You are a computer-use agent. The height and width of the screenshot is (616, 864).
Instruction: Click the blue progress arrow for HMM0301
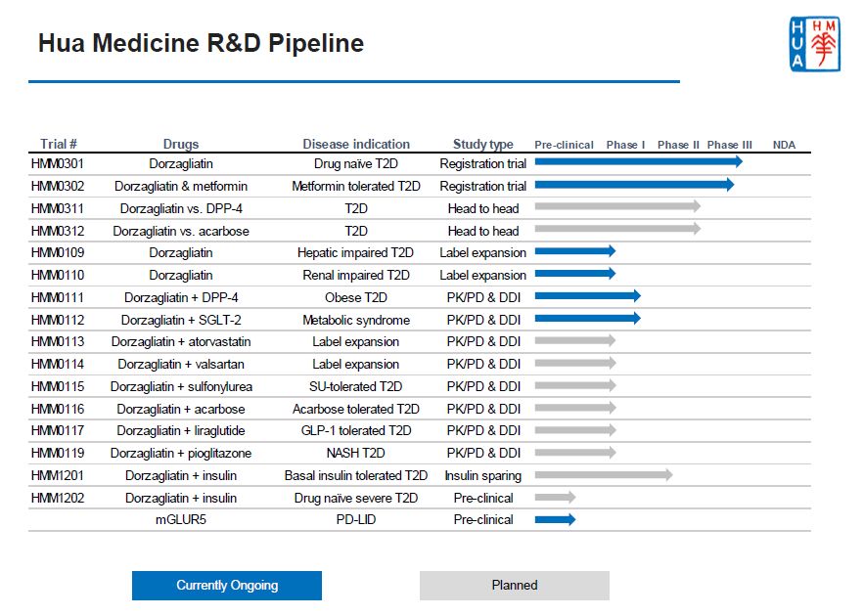coord(639,162)
